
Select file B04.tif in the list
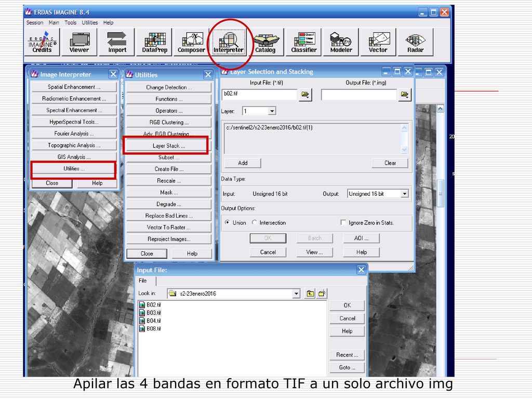150,321
